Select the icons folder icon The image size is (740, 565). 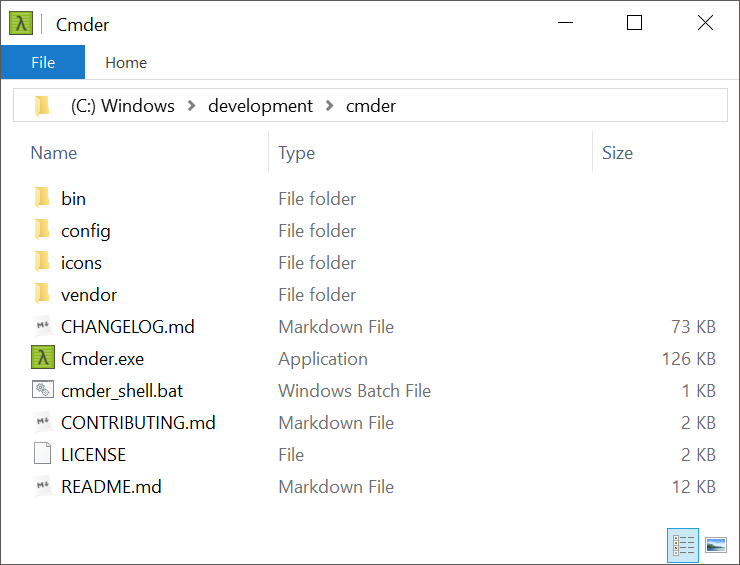(x=42, y=262)
